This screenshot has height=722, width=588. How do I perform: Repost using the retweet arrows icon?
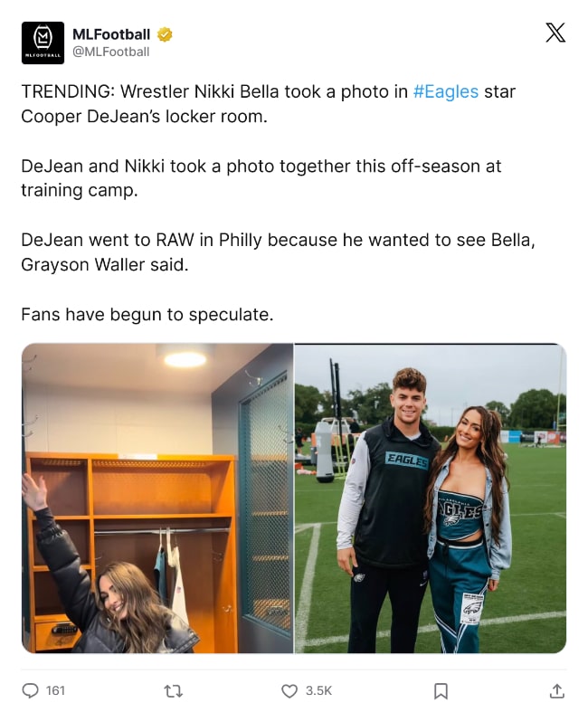pos(174,691)
